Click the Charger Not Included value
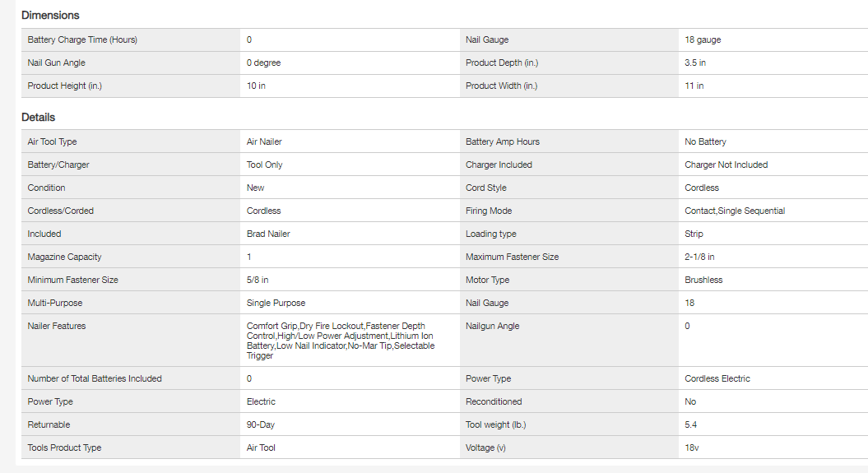The height and width of the screenshot is (473, 868). click(726, 165)
